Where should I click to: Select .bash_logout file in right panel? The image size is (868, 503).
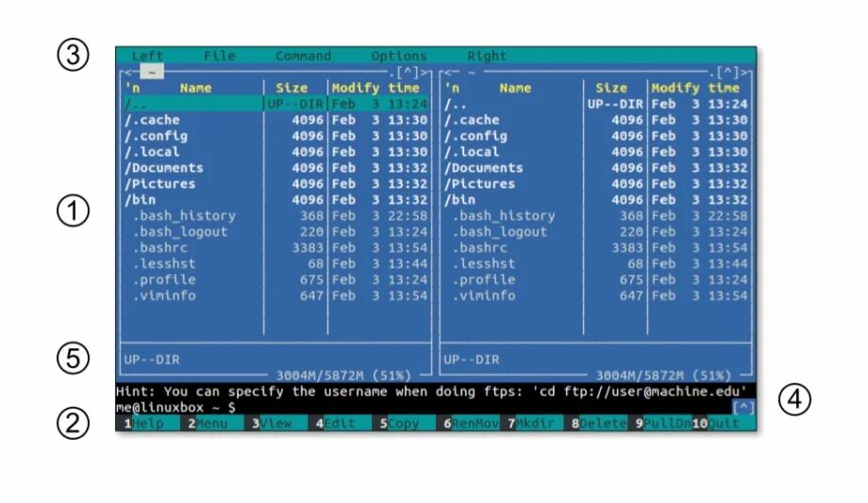[595, 232]
